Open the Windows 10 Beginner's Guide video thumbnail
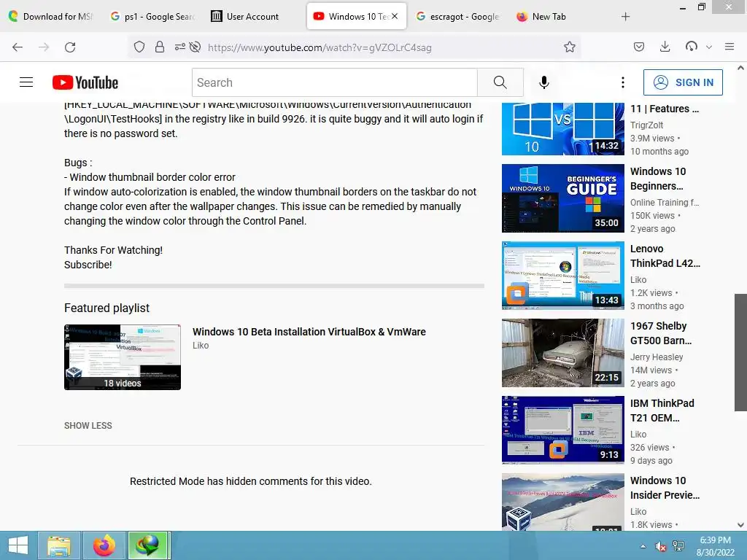The image size is (747, 560). pos(562,198)
